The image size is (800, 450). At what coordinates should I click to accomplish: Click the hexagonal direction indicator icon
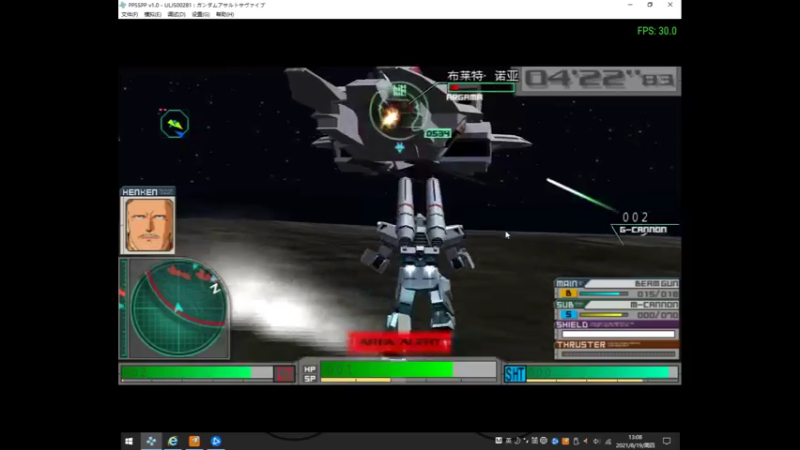(174, 123)
